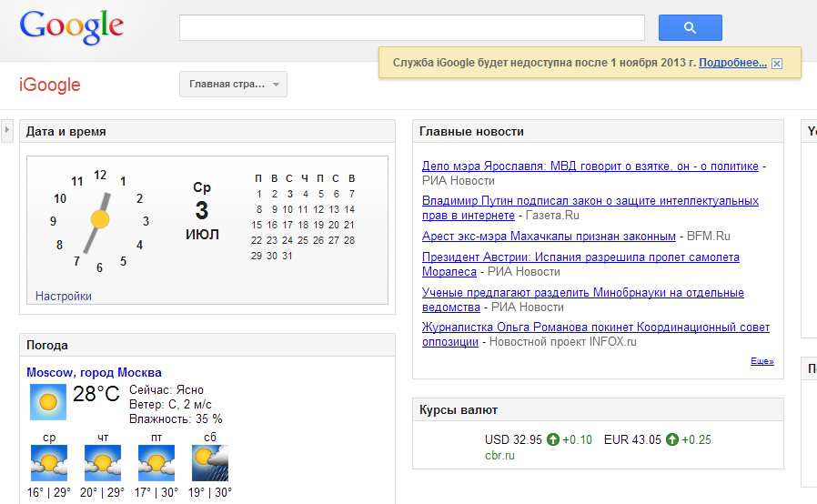Click the current sunny weather icon
The image size is (817, 504).
point(48,402)
